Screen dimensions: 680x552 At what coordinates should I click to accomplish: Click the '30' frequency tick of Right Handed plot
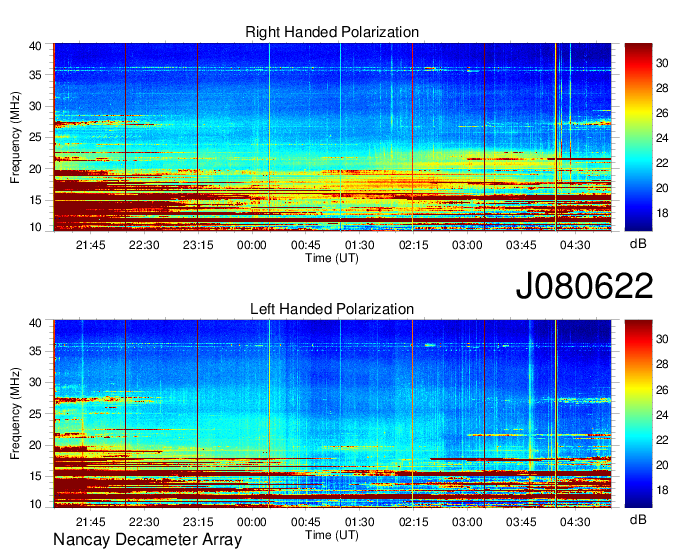[x=35, y=106]
